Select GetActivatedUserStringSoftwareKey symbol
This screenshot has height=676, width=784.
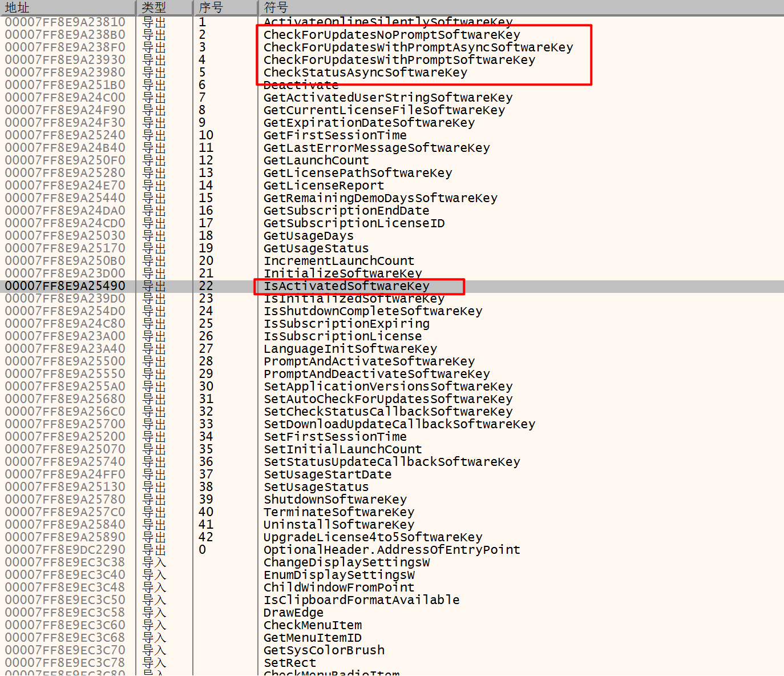coord(387,98)
